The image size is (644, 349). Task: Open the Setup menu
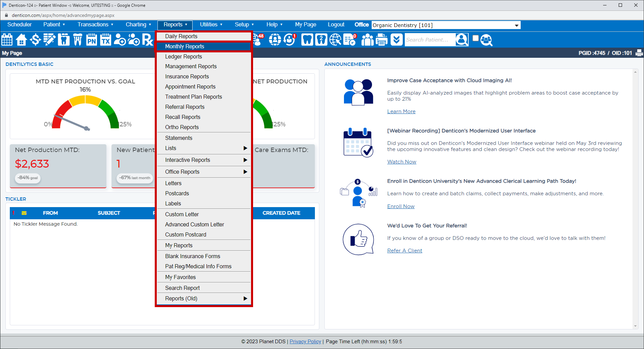[244, 24]
